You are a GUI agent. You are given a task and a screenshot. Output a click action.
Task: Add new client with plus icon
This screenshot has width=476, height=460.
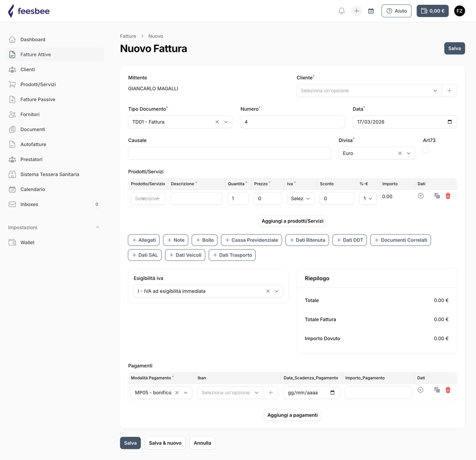click(x=449, y=90)
